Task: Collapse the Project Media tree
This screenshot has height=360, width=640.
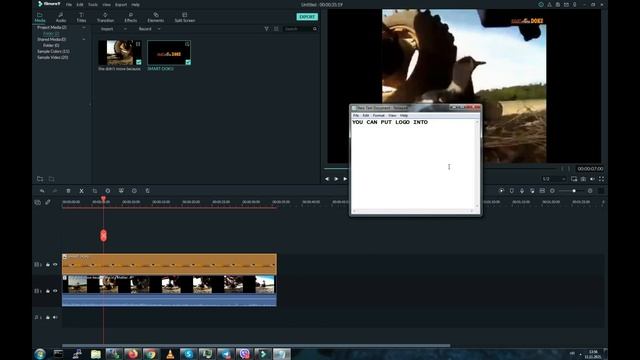Action: click(x=84, y=27)
